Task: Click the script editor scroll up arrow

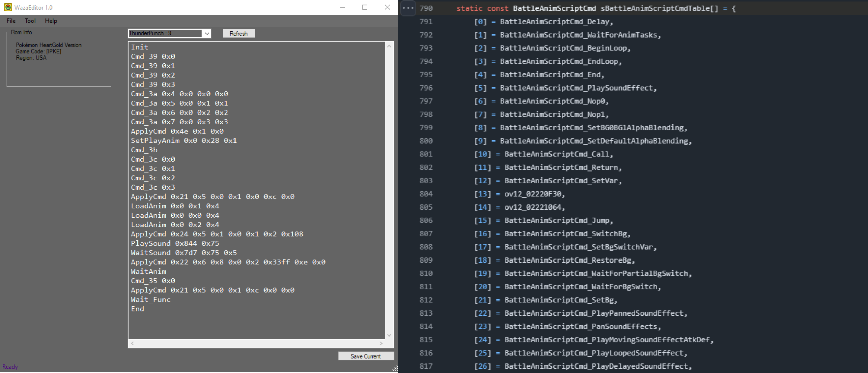Action: [389, 46]
